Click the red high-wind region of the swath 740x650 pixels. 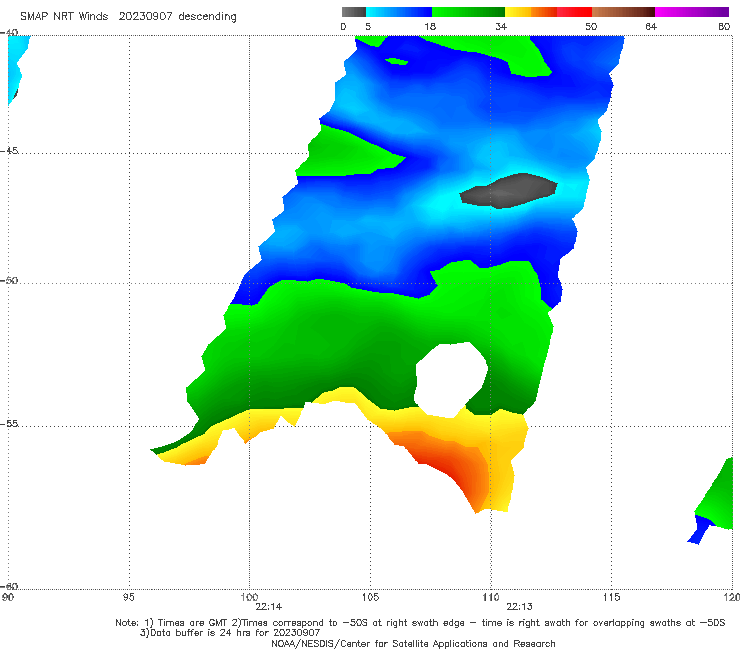(451, 472)
